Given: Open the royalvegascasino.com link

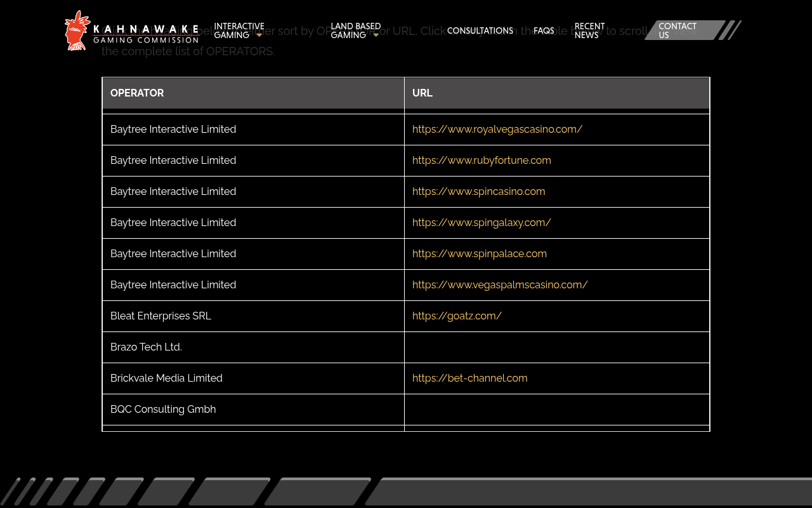Looking at the screenshot, I should click(497, 129).
